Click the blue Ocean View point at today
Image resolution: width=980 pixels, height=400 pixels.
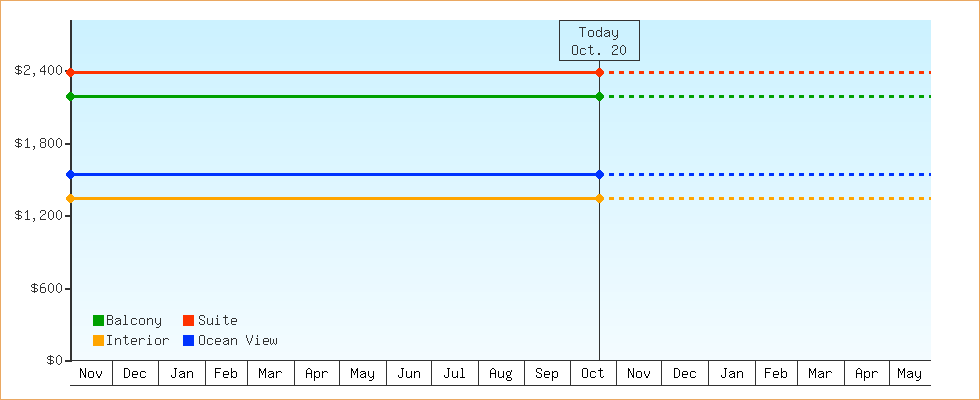point(599,174)
